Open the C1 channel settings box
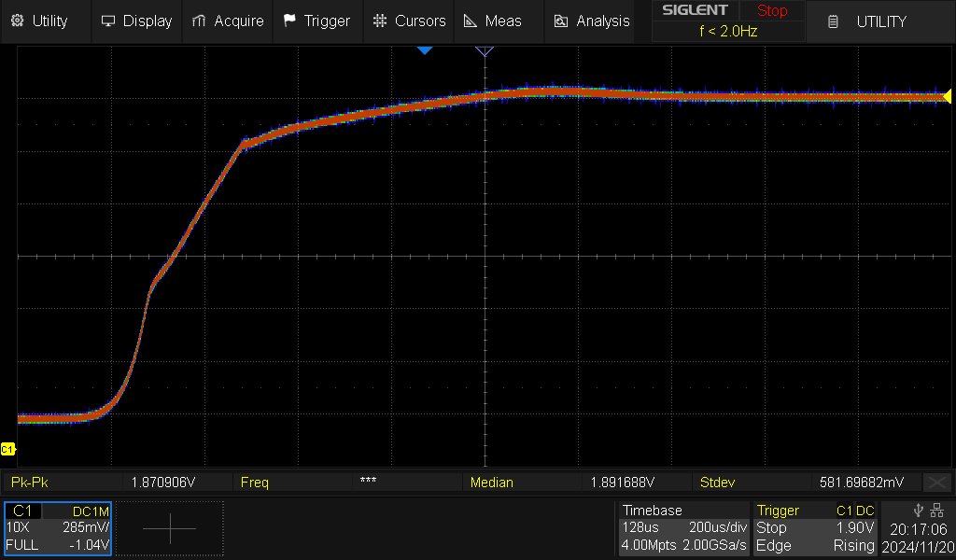This screenshot has height=560, width=956. pos(58,528)
